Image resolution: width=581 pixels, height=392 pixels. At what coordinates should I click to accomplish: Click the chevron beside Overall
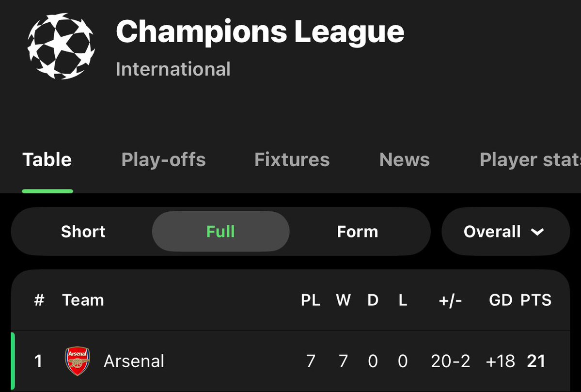pos(537,232)
